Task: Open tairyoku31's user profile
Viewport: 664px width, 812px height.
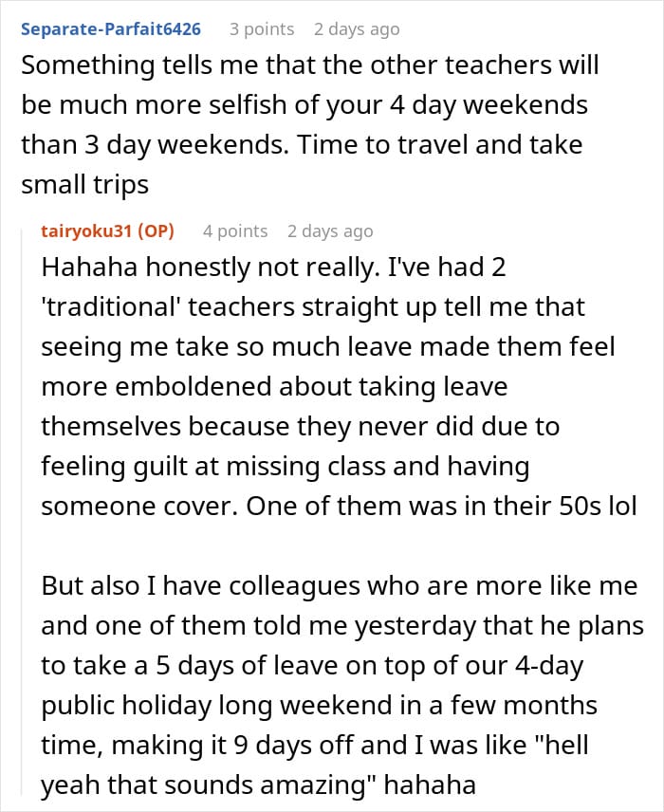Action: coord(86,231)
